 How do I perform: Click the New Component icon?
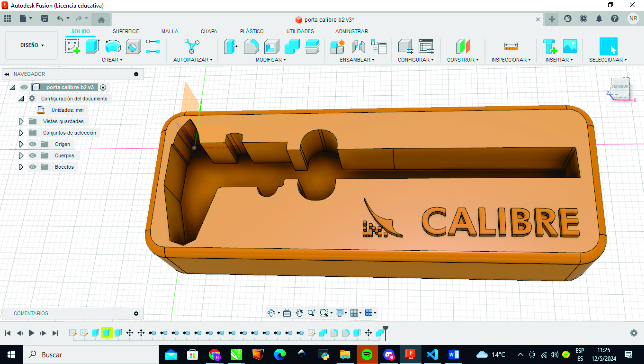click(338, 46)
